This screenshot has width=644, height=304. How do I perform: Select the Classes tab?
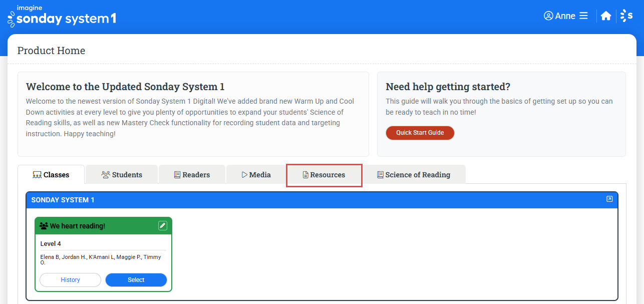click(x=51, y=174)
